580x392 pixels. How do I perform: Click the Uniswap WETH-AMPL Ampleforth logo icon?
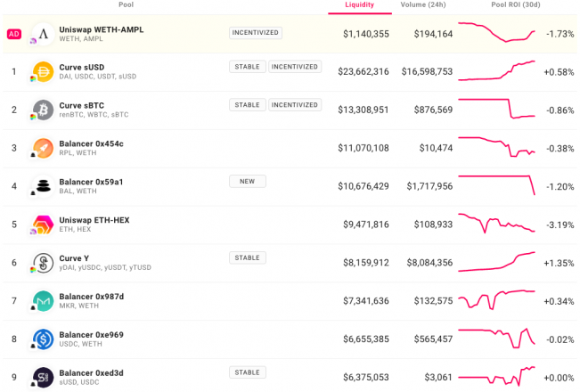pyautogui.click(x=44, y=34)
